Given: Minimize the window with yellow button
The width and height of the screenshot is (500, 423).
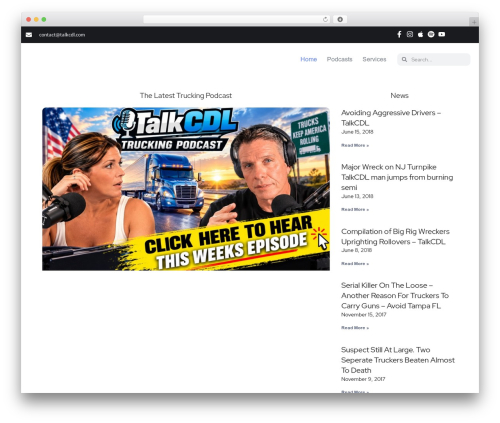Looking at the screenshot, I should coord(36,19).
